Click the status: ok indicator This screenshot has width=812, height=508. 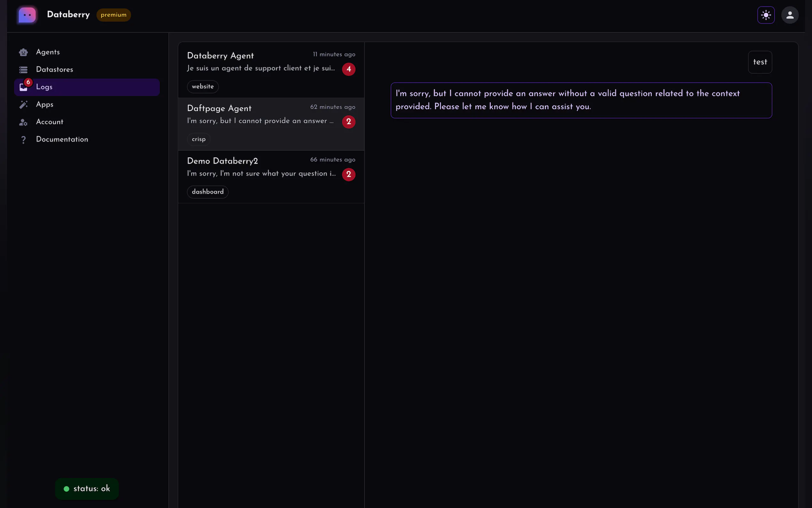87,488
